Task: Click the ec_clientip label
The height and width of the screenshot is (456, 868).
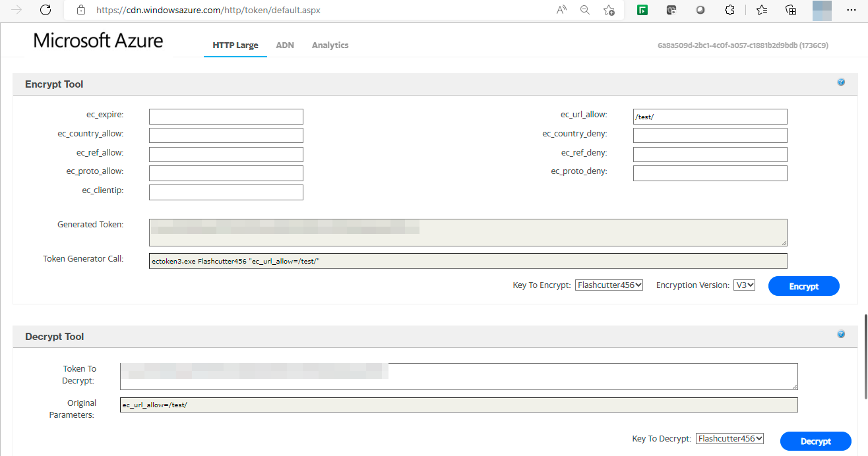Action: (102, 190)
